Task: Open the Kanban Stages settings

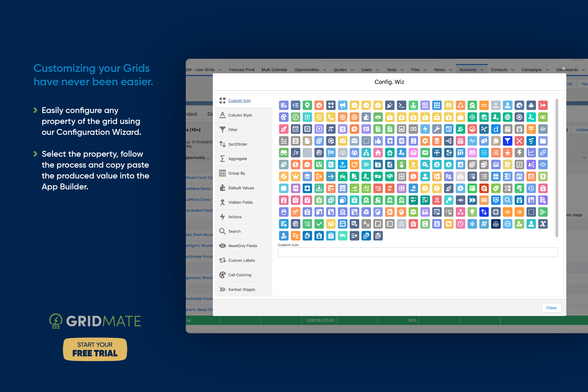Action: pyautogui.click(x=241, y=289)
